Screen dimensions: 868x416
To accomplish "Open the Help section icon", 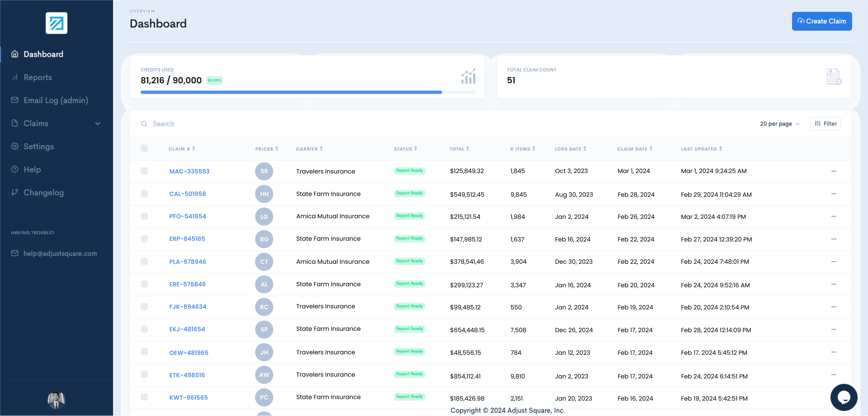I will (x=15, y=170).
